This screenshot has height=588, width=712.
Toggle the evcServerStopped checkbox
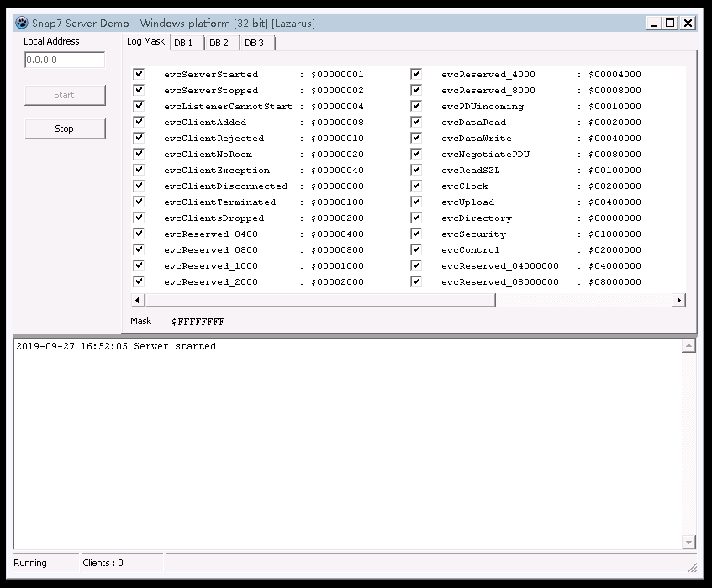(139, 90)
